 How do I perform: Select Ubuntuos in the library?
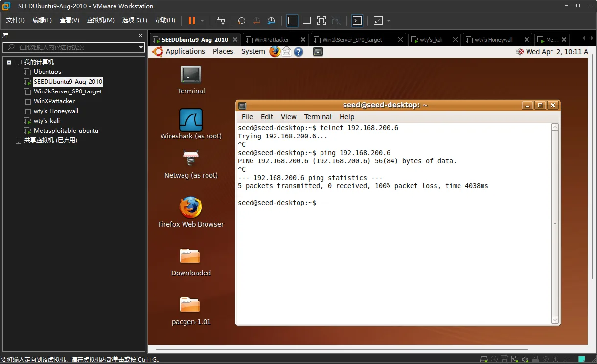coord(47,72)
